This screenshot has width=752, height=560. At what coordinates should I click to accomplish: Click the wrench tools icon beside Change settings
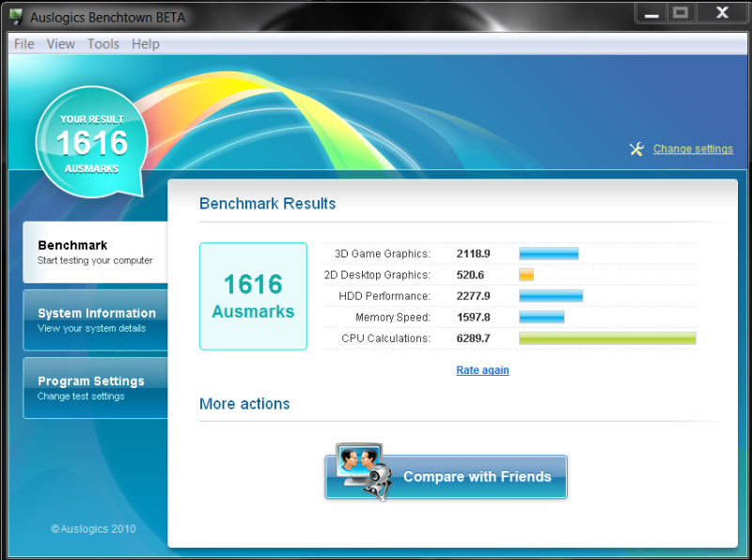click(x=637, y=149)
